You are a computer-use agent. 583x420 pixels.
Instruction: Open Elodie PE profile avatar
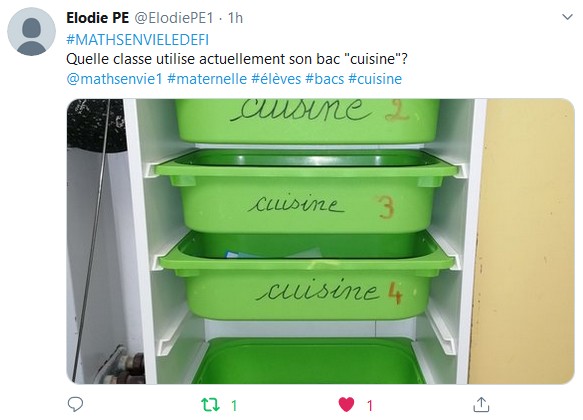pyautogui.click(x=32, y=32)
